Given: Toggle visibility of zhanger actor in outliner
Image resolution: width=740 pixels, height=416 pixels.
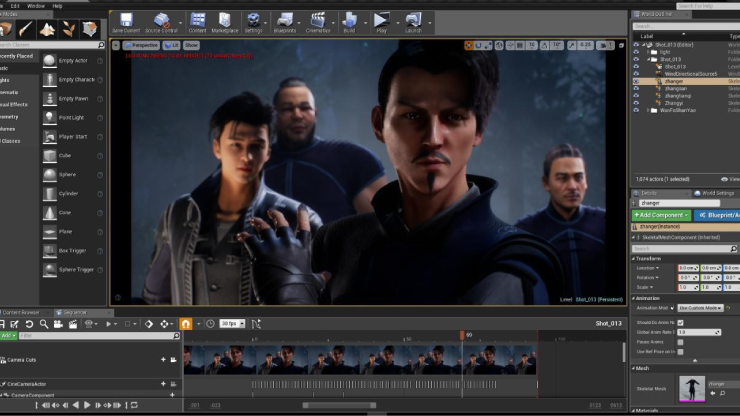Looking at the screenshot, I should click(636, 81).
